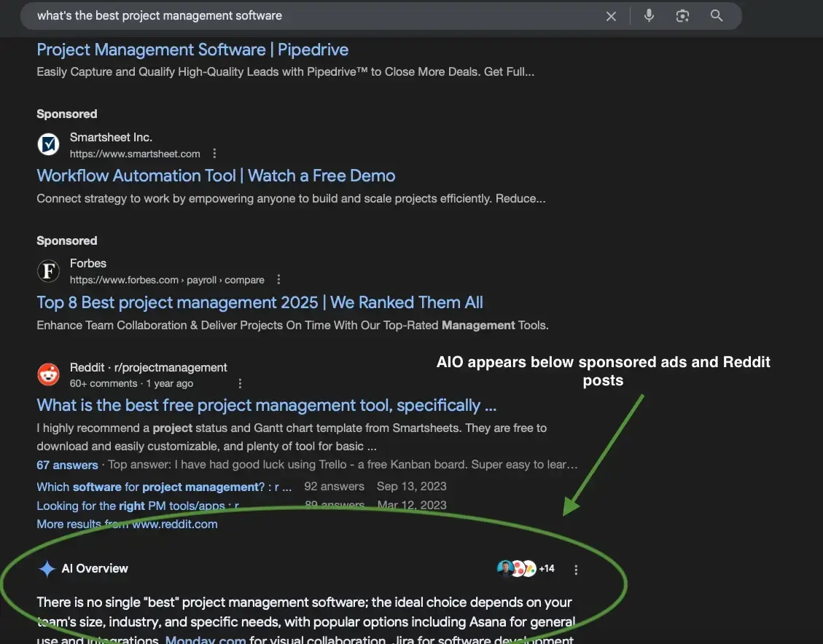Open Workflow Automation Tool Watch a Free Demo link
The image size is (823, 644).
point(216,176)
